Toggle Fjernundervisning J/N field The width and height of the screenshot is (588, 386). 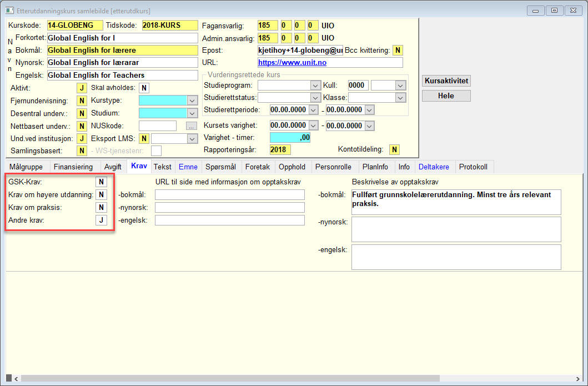click(82, 101)
